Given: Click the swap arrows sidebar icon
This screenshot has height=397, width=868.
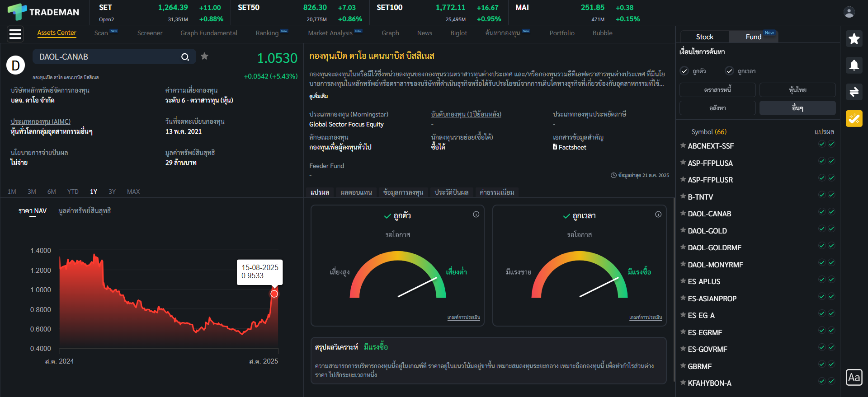Looking at the screenshot, I should tap(854, 92).
